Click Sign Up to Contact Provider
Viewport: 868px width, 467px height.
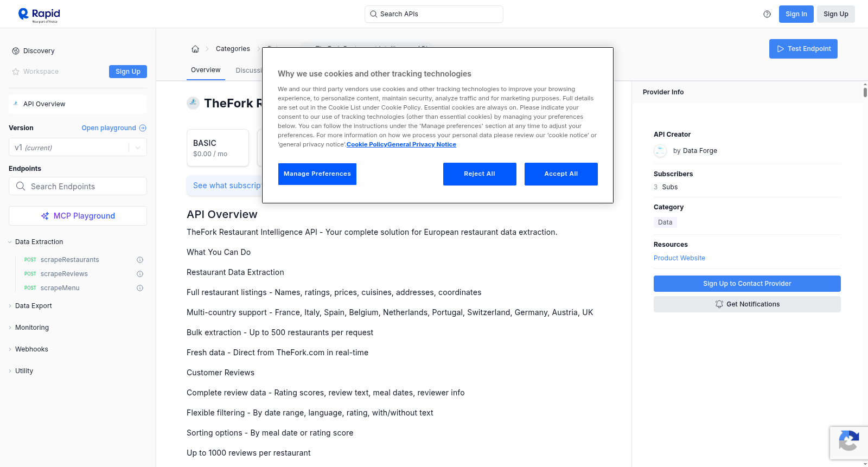pos(747,284)
